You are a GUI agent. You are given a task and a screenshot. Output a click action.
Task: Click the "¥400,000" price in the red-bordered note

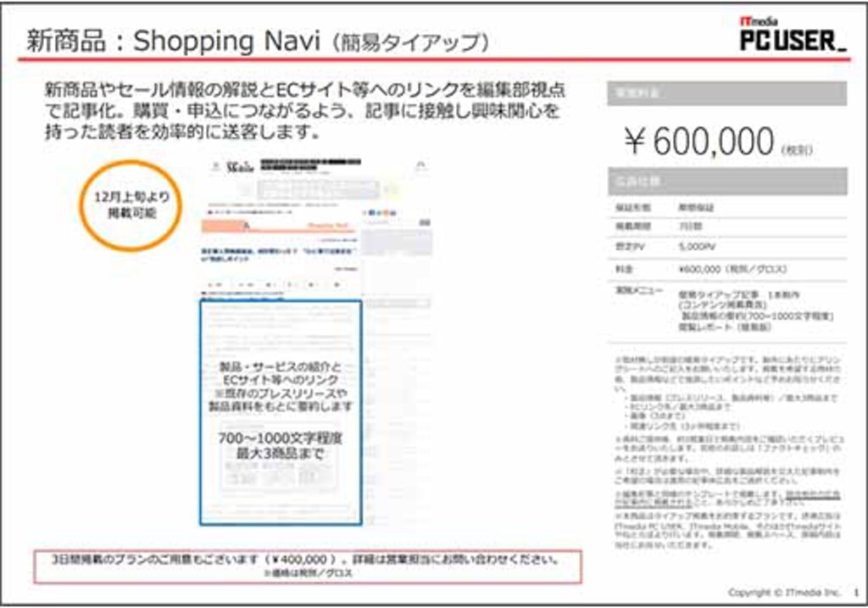tap(299, 560)
